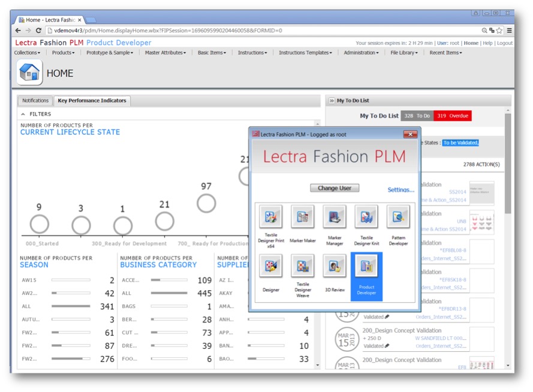The width and height of the screenshot is (533, 392).
Task: Click the zoom magnifier in address bar
Action: click(484, 31)
